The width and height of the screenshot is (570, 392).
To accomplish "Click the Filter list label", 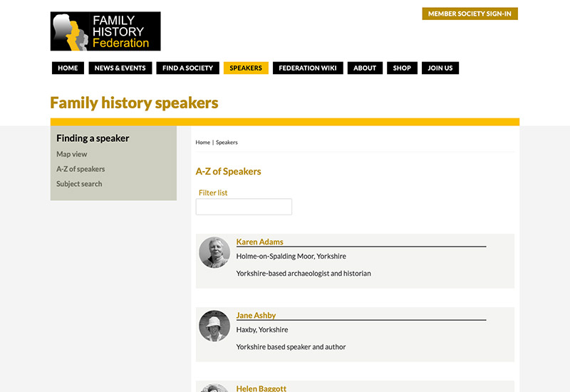I will tap(213, 192).
